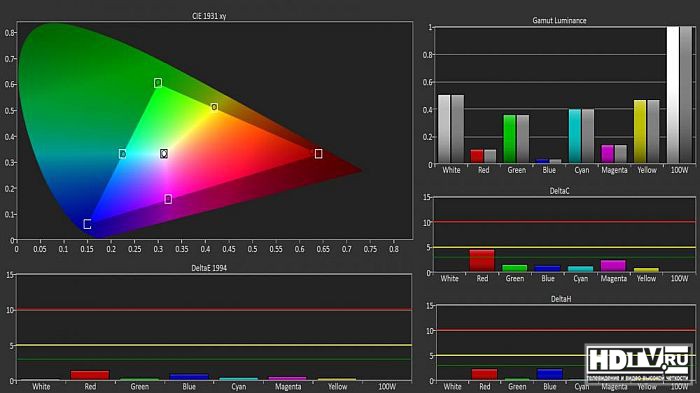Image resolution: width=700 pixels, height=393 pixels.
Task: Select the DeltaE 1994 chart title
Action: pos(209,268)
